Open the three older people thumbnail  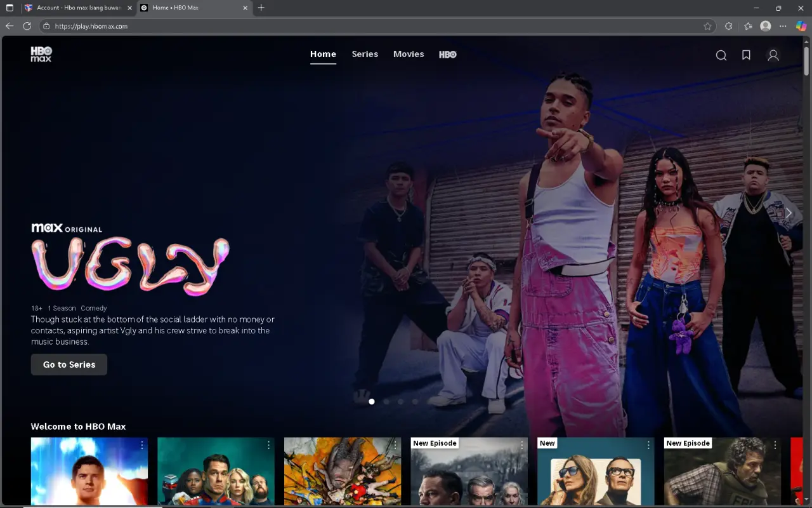469,471
